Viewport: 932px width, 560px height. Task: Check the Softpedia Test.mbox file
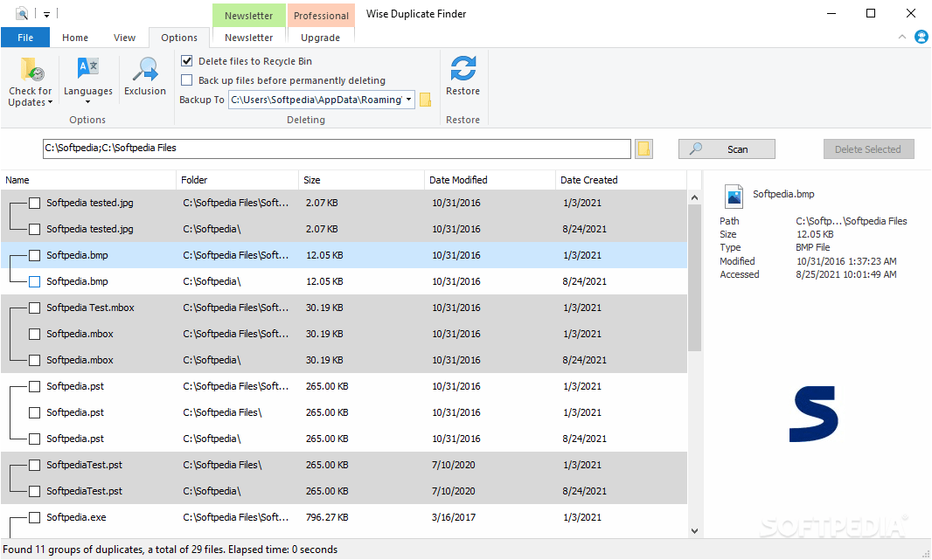34,308
